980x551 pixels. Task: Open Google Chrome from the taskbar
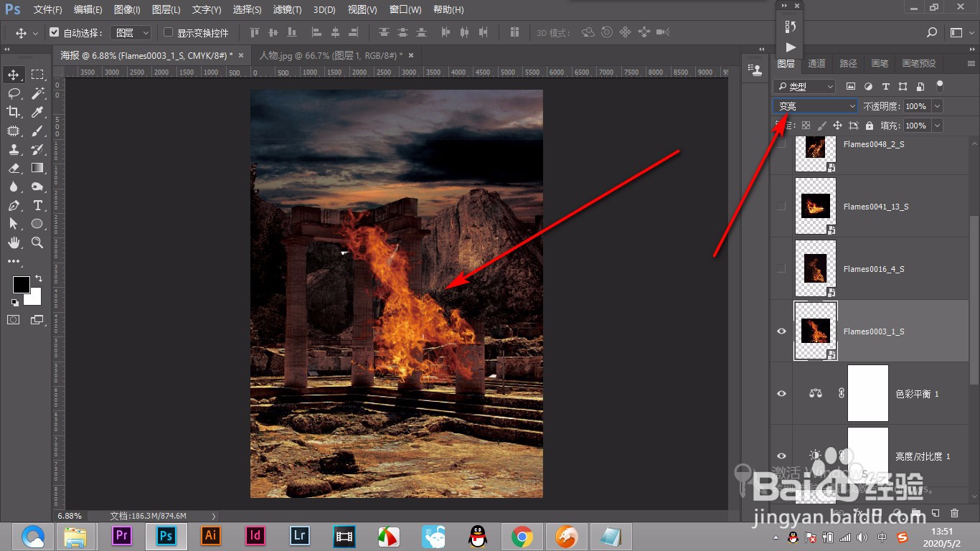click(x=522, y=536)
